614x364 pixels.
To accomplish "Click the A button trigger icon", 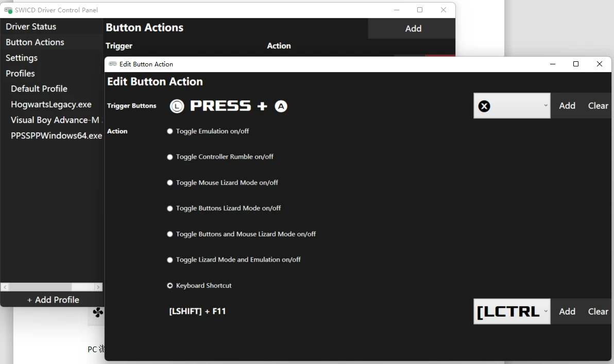I will click(x=281, y=106).
